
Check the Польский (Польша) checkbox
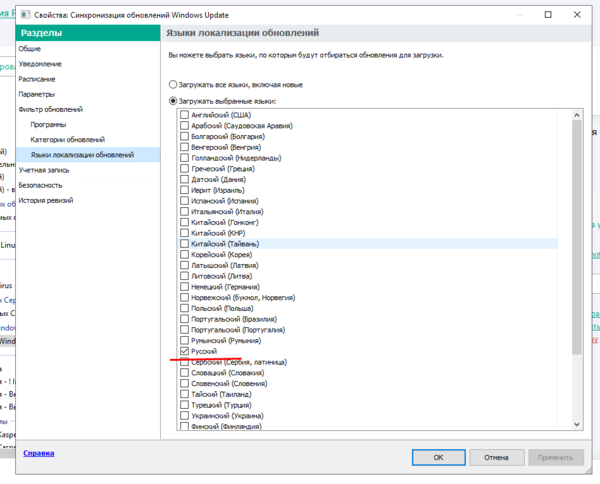[184, 308]
